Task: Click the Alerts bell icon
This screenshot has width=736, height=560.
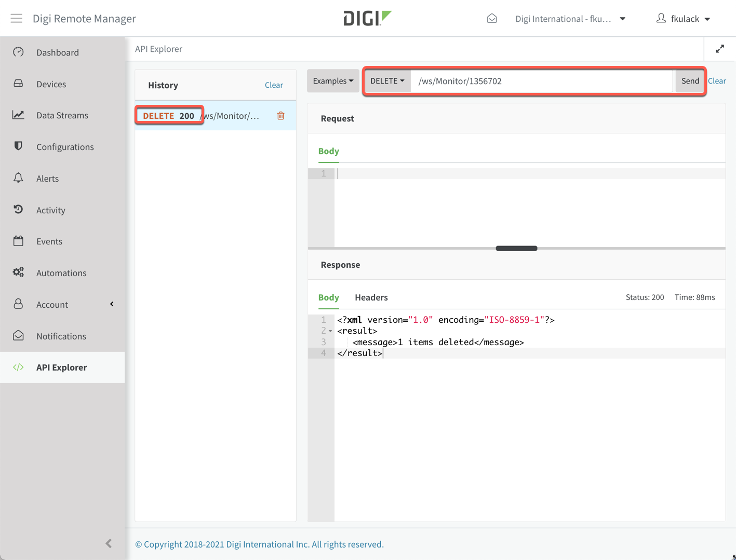Action: point(18,178)
